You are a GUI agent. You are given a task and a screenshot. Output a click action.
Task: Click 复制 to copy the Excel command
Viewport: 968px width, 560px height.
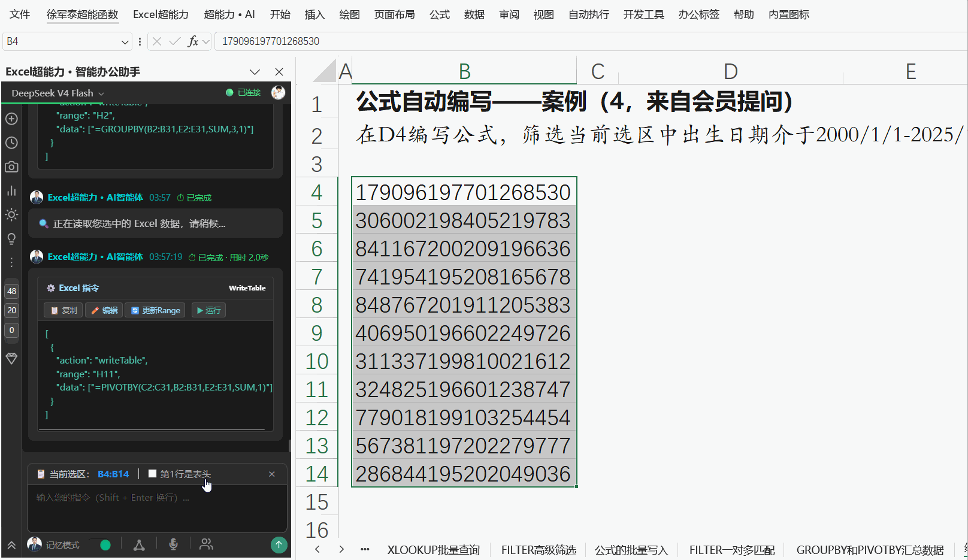pyautogui.click(x=63, y=310)
